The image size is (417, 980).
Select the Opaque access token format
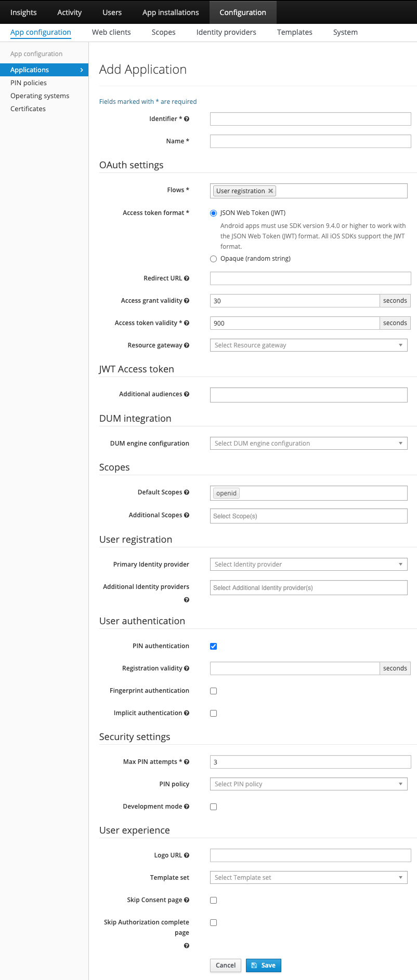[x=213, y=258]
